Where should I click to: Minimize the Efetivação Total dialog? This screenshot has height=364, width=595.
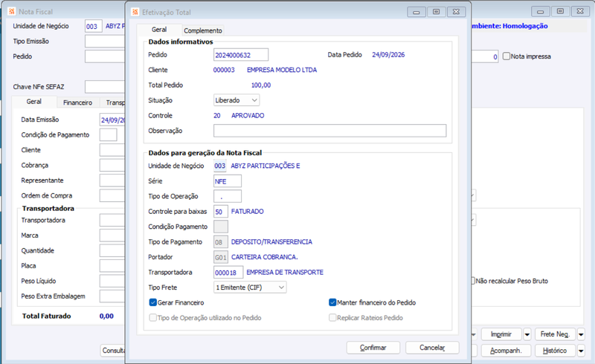pos(416,12)
